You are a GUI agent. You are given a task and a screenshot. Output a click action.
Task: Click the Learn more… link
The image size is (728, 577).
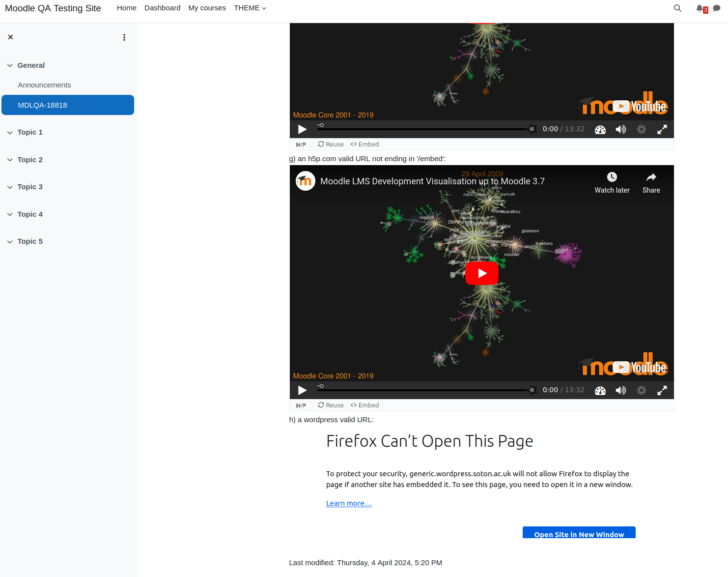[x=349, y=503]
